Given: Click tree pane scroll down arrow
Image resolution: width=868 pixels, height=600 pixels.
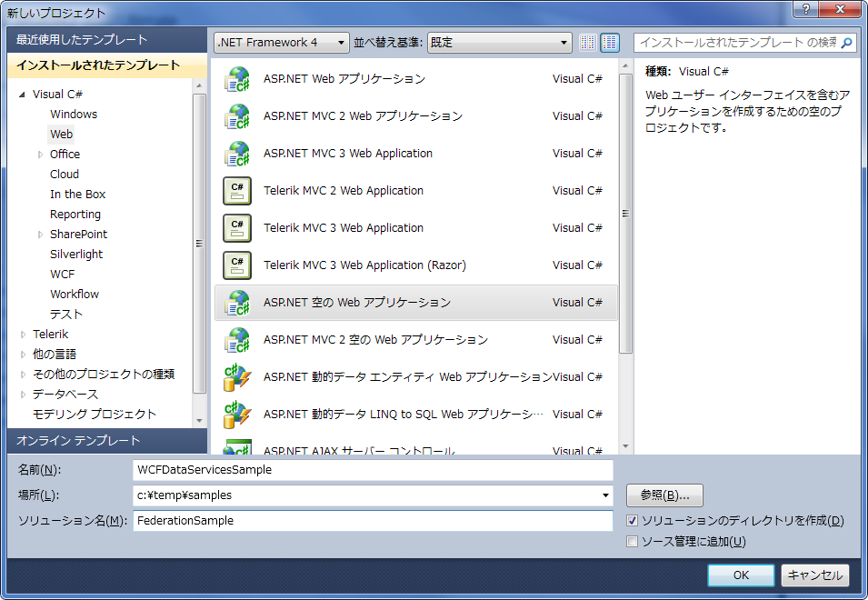Looking at the screenshot, I should (x=199, y=421).
